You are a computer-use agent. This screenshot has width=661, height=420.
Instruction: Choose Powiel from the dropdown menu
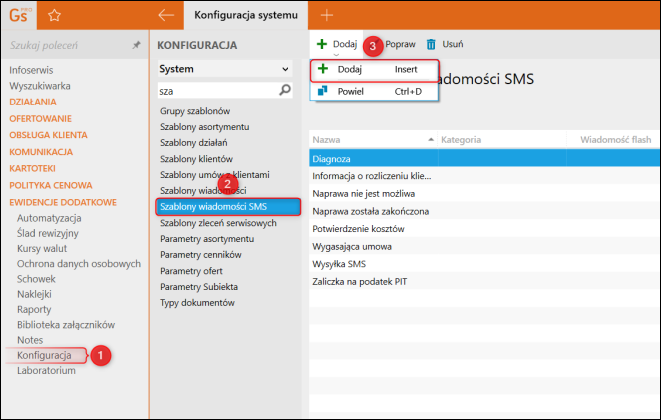375,92
